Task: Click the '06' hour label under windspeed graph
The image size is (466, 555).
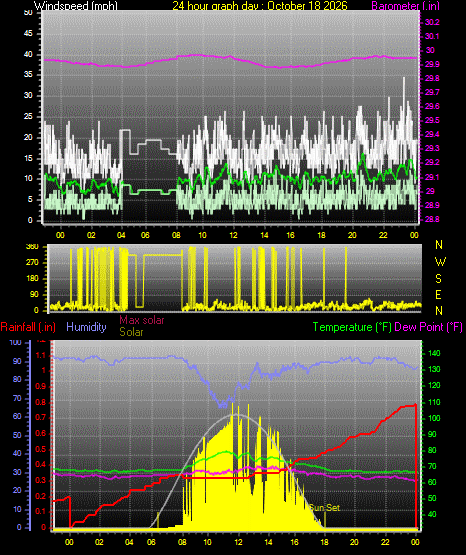Action: (145, 235)
